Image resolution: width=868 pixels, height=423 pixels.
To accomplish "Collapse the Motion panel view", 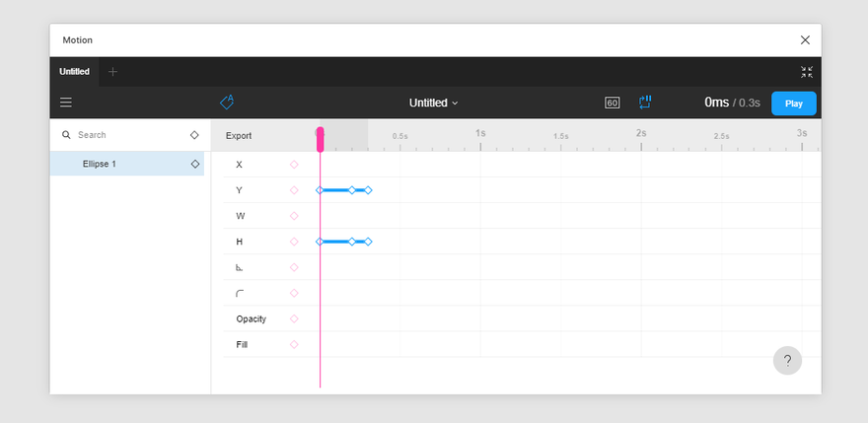I will tap(807, 72).
